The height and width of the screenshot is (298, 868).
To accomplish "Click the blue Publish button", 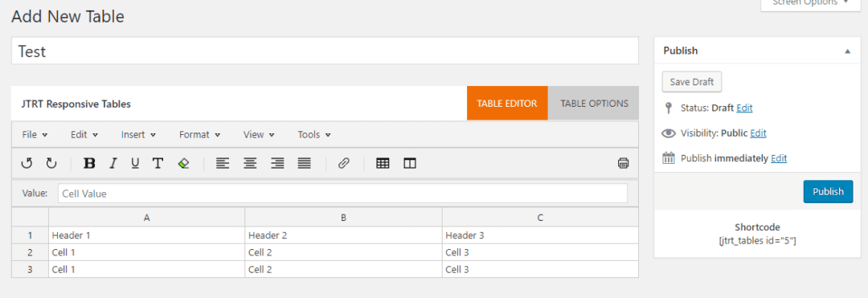I will pos(828,191).
